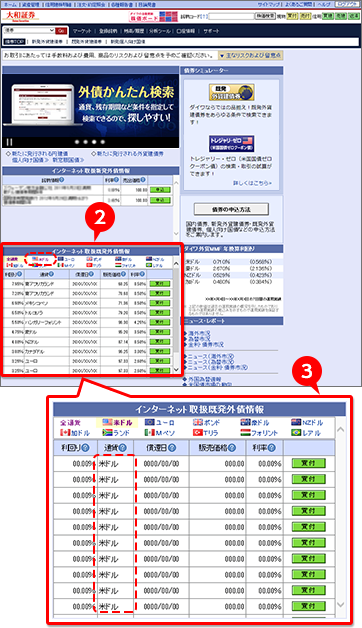Image resolution: width=362 pixels, height=628 pixels.
Task: Open the トレジャリーゼロ simulator banner
Action: pos(231,143)
